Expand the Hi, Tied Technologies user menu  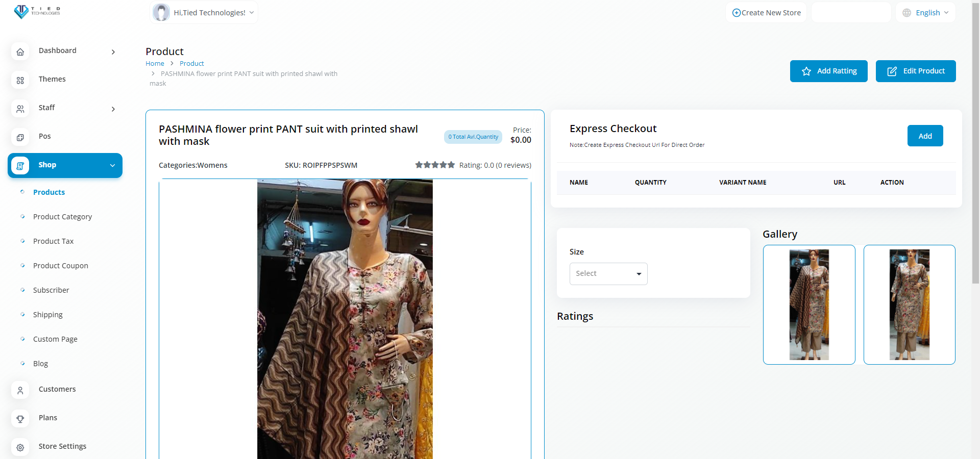(x=204, y=13)
